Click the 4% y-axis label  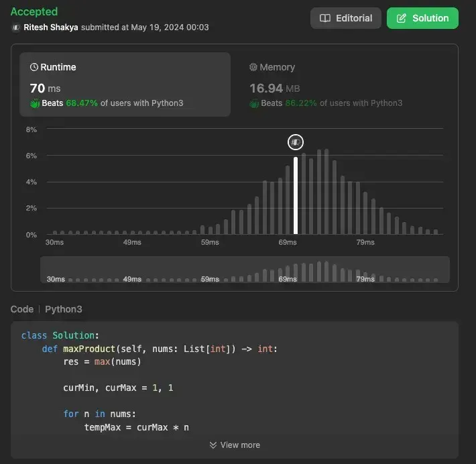pos(31,182)
